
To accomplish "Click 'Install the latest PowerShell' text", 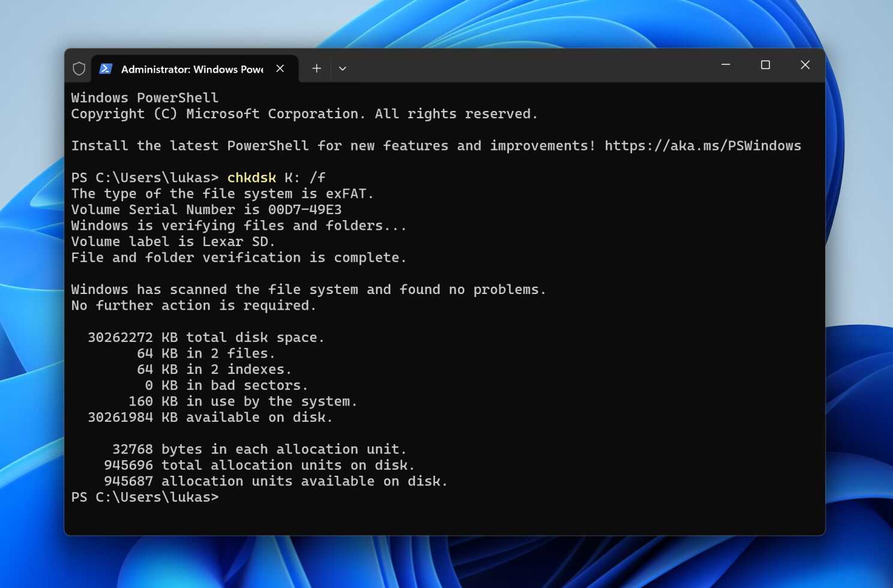I will [190, 146].
